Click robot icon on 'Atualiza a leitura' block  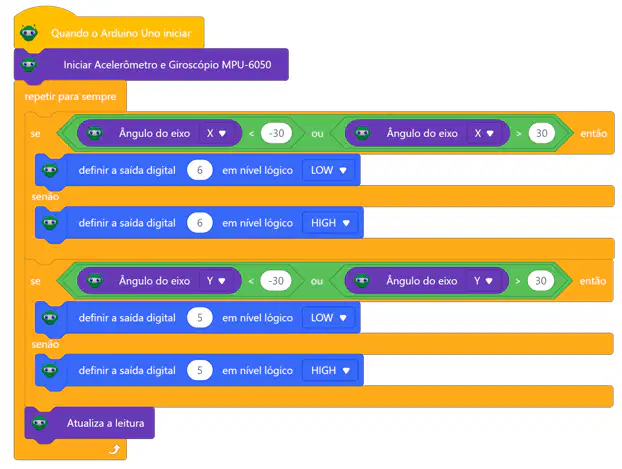[40, 423]
